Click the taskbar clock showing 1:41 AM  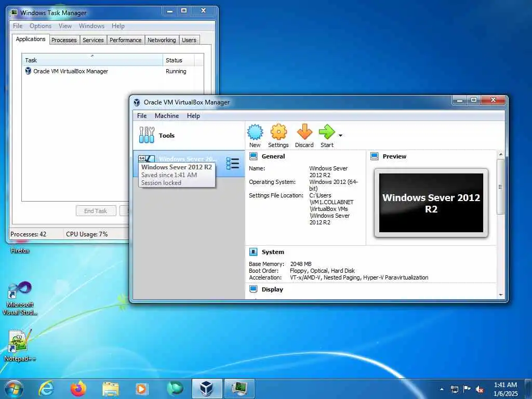click(506, 389)
